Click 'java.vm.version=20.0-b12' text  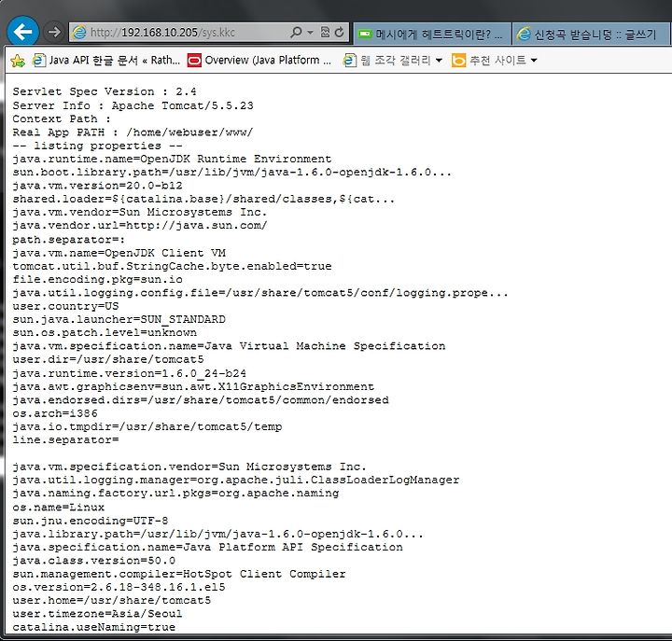tap(97, 186)
